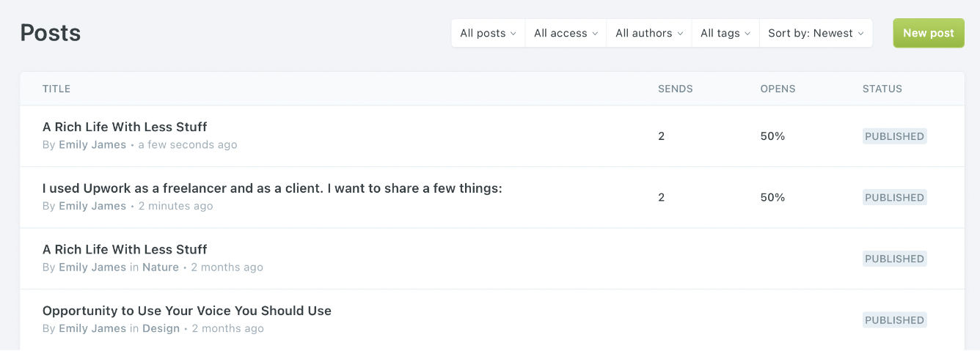Click Published status of the Nature post
The width and height of the screenshot is (980, 351).
(x=894, y=259)
